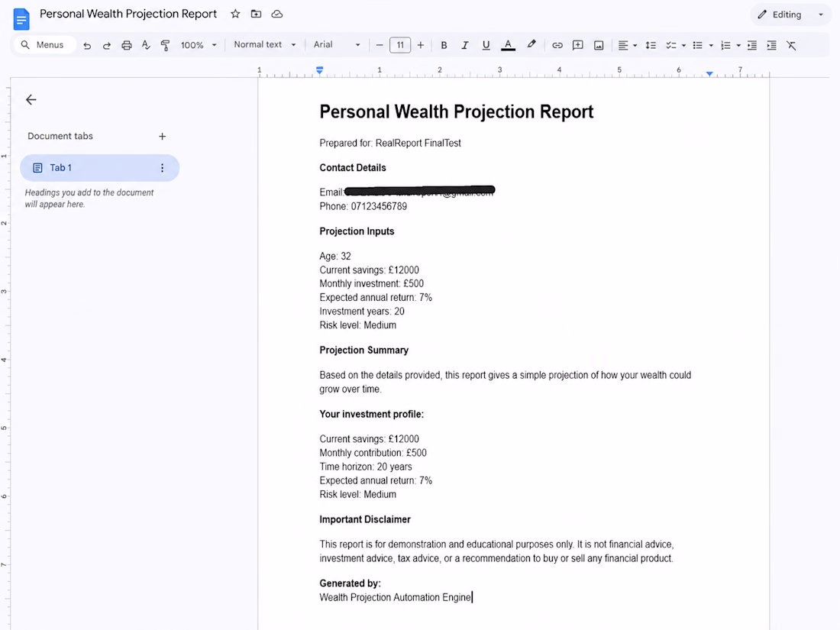The image size is (840, 630).
Task: Click the Your investment profile: heading
Action: (x=372, y=414)
